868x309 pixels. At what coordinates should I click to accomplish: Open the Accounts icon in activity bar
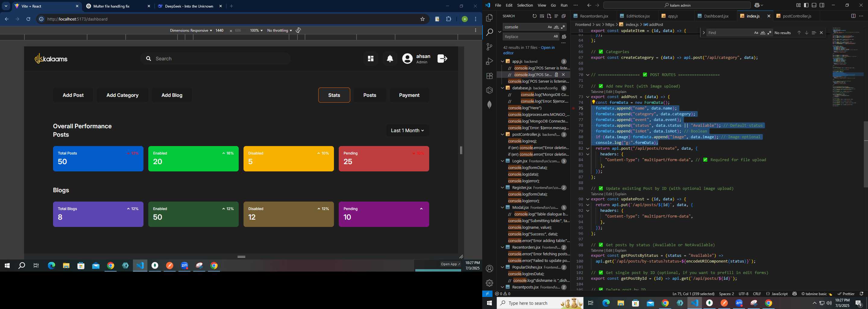point(489,269)
